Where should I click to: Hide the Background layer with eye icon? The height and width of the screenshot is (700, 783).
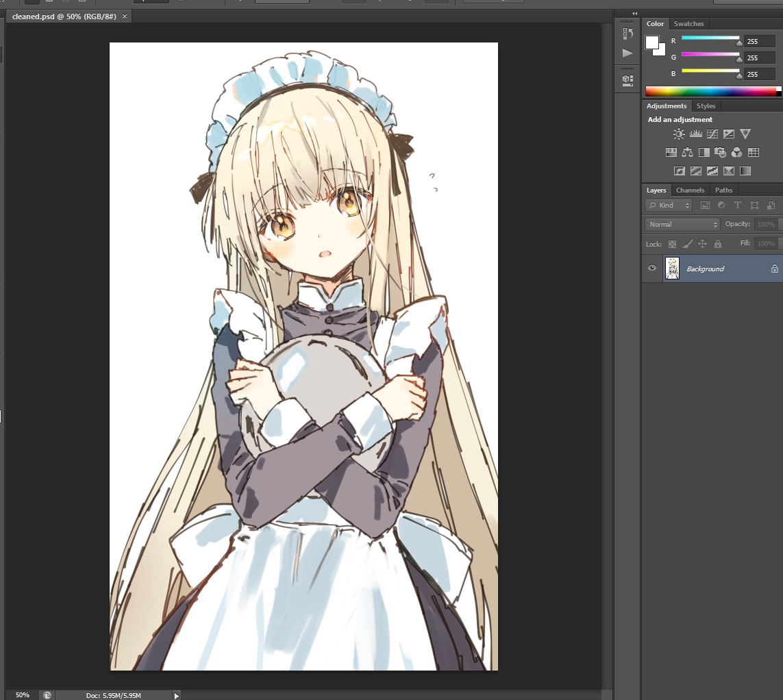pyautogui.click(x=651, y=268)
